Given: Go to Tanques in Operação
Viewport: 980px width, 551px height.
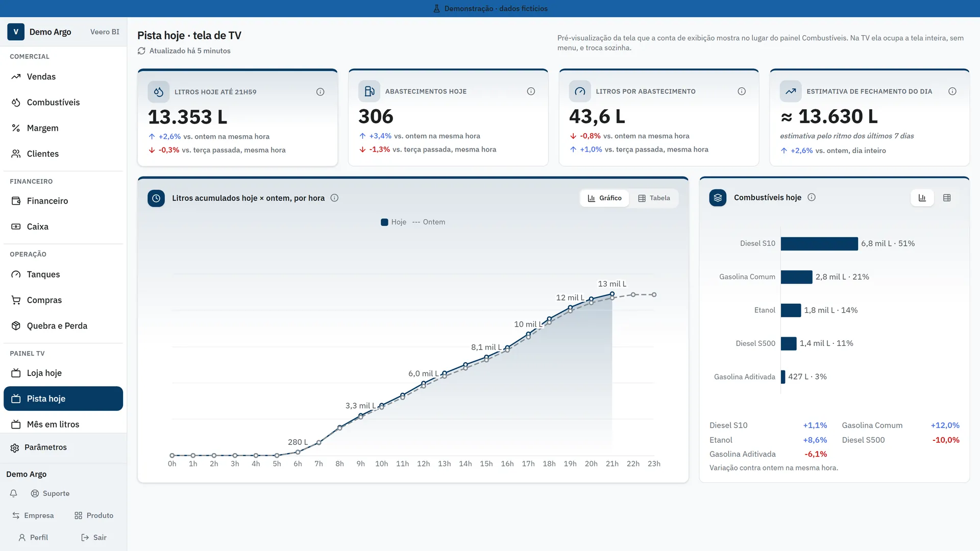Looking at the screenshot, I should pyautogui.click(x=63, y=274).
